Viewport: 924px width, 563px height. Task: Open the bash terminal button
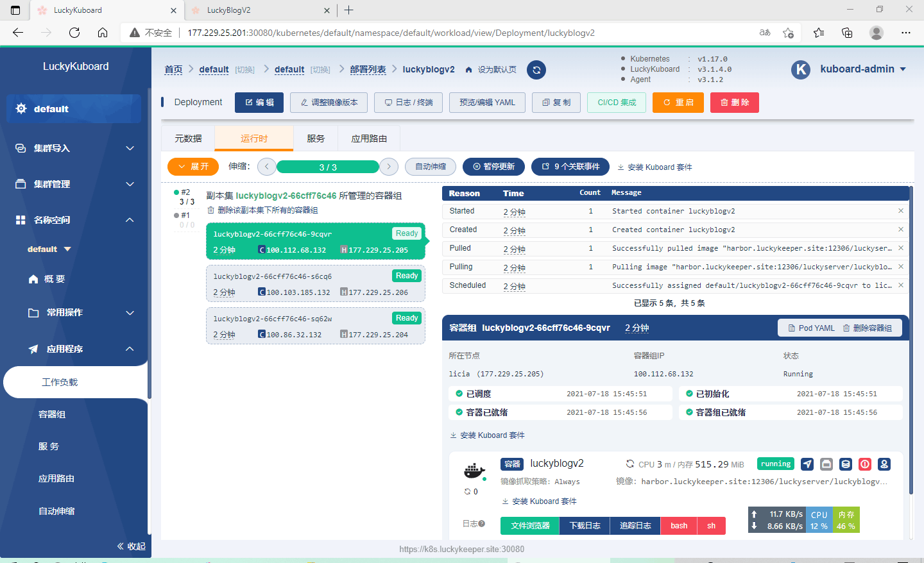[x=679, y=526]
